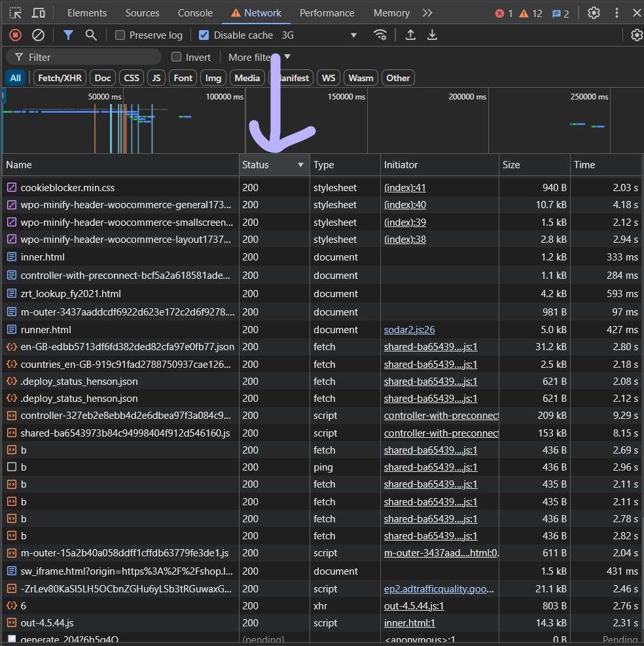644x646 pixels.
Task: Click the red error count badge
Action: (x=504, y=14)
